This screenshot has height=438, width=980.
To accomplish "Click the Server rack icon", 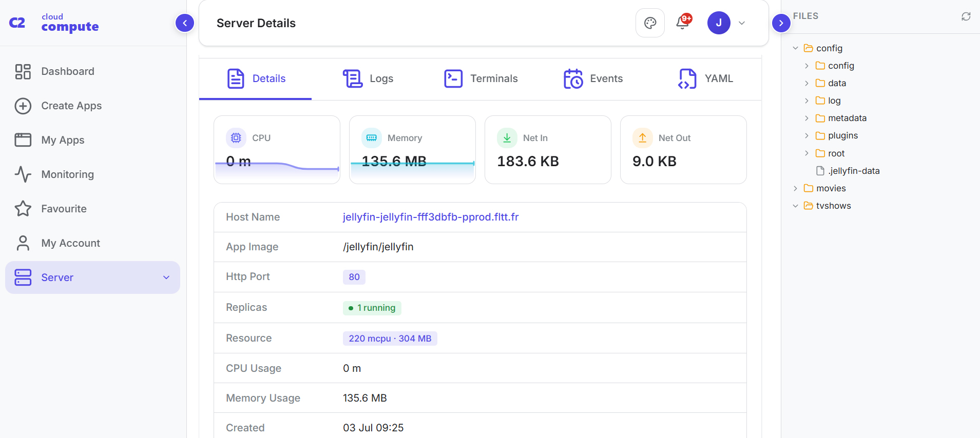I will 23,277.
